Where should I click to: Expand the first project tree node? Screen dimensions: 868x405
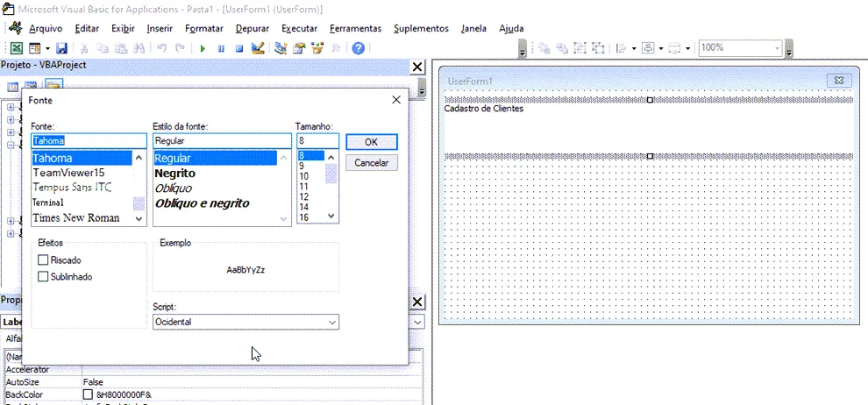(x=10, y=106)
